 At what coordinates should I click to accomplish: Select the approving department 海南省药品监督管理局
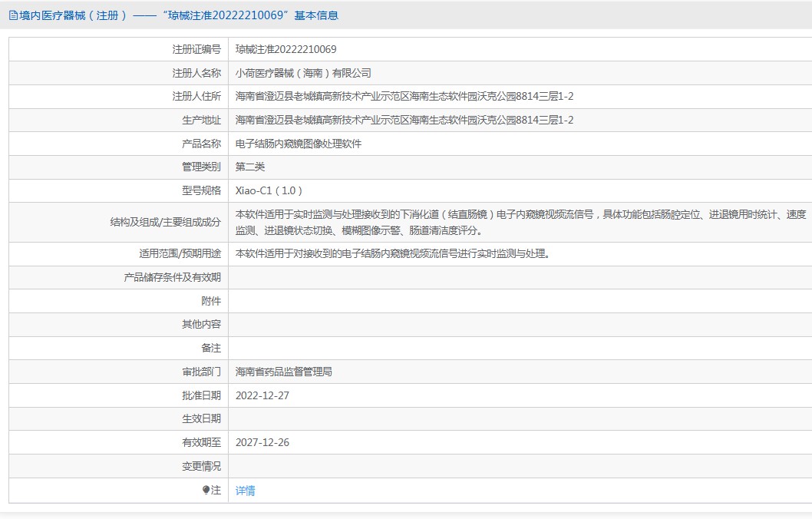click(284, 372)
